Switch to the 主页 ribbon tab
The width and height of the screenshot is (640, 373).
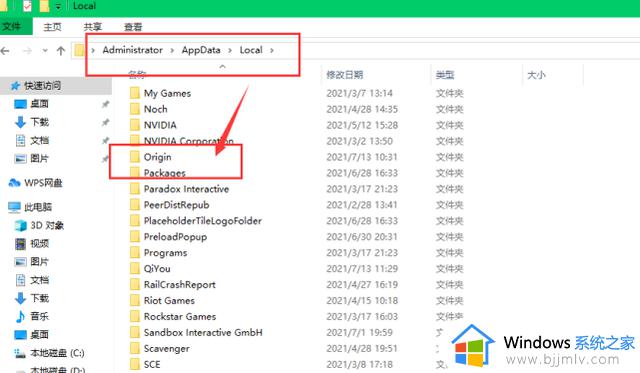[52, 27]
